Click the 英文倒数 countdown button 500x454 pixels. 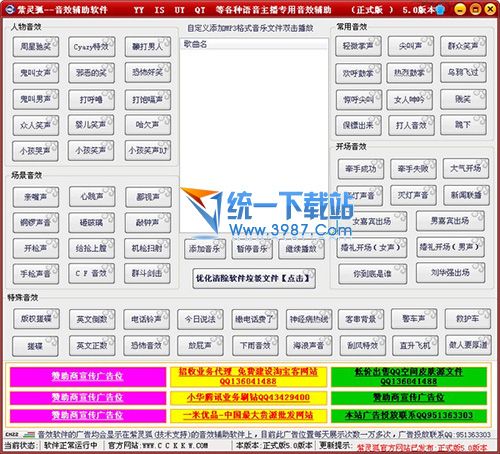[92, 319]
